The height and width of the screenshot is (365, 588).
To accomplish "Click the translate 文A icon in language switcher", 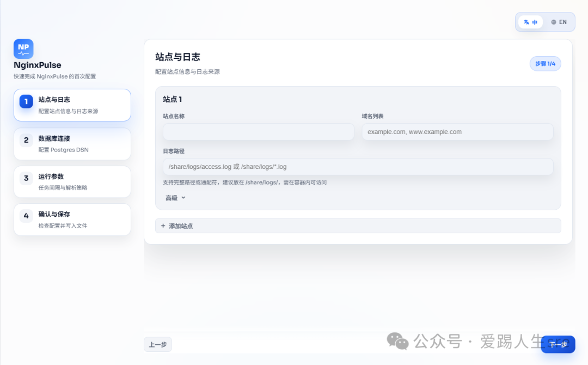I will click(526, 22).
